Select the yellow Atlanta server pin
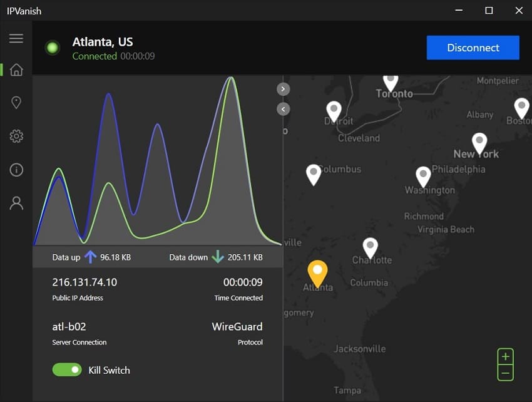The height and width of the screenshot is (402, 532). click(317, 274)
